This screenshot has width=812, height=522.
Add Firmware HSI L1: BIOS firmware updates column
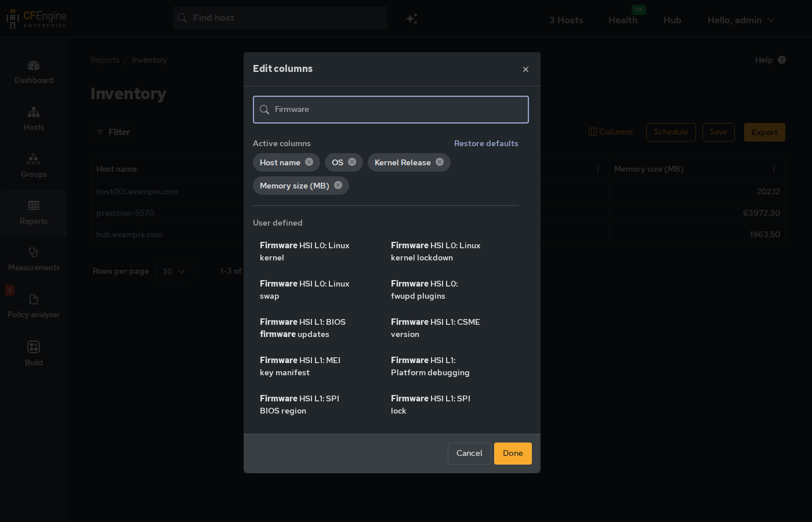(303, 328)
